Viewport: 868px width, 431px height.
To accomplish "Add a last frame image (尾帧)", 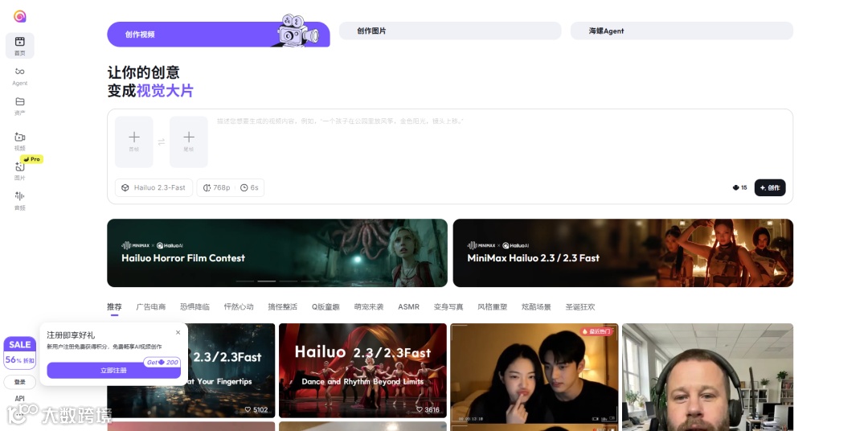I will (189, 142).
